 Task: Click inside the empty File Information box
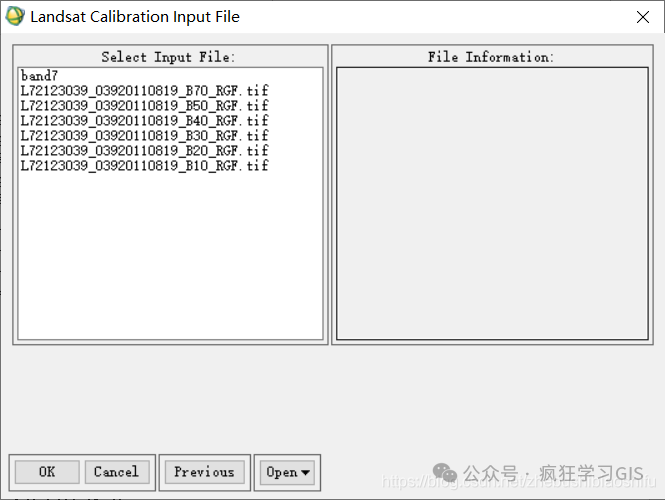point(492,203)
